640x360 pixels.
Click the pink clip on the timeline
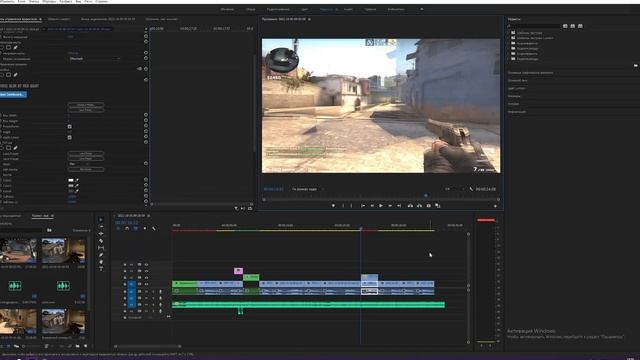click(238, 271)
